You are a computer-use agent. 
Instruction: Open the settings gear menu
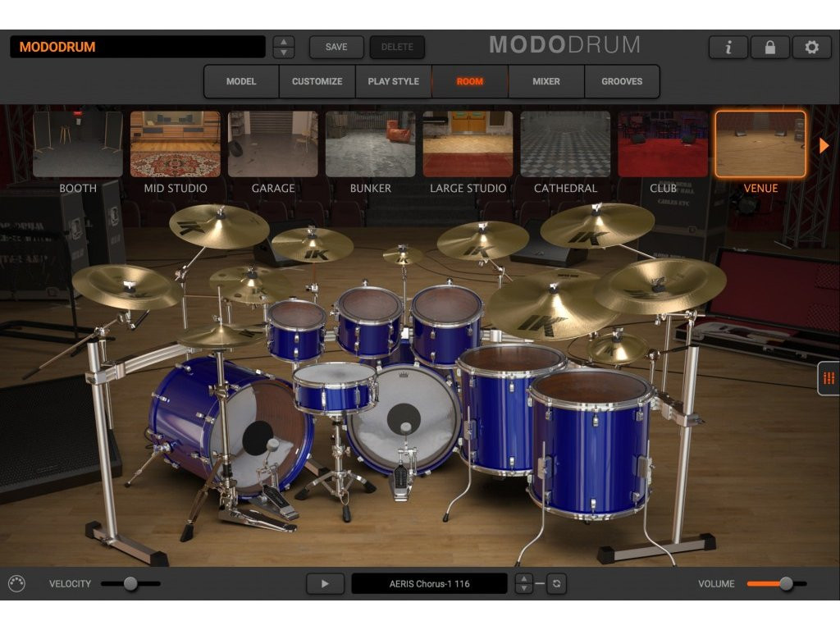click(811, 47)
